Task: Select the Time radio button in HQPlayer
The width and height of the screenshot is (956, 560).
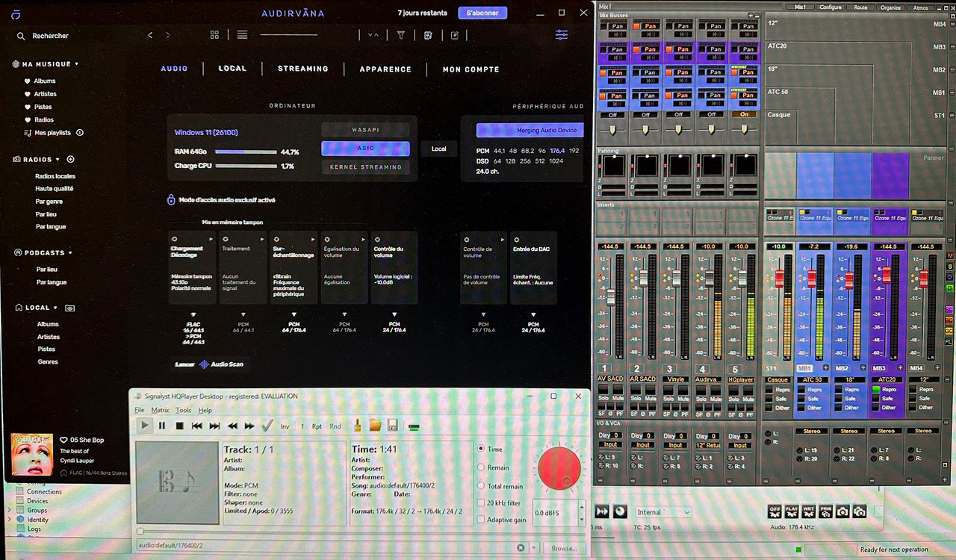Action: click(481, 449)
